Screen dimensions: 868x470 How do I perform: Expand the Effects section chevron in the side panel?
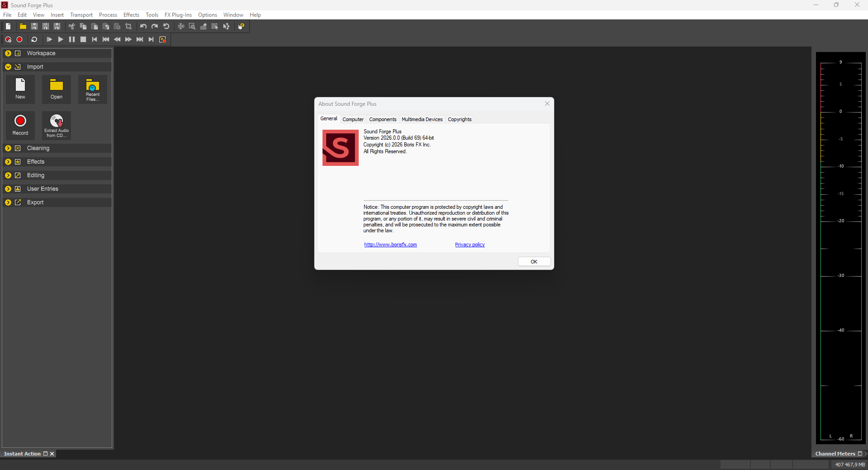8,162
